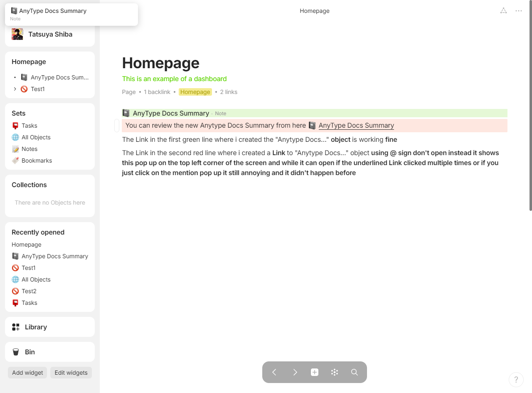Click the yellow Homepage tag
The width and height of the screenshot is (532, 393).
click(195, 92)
